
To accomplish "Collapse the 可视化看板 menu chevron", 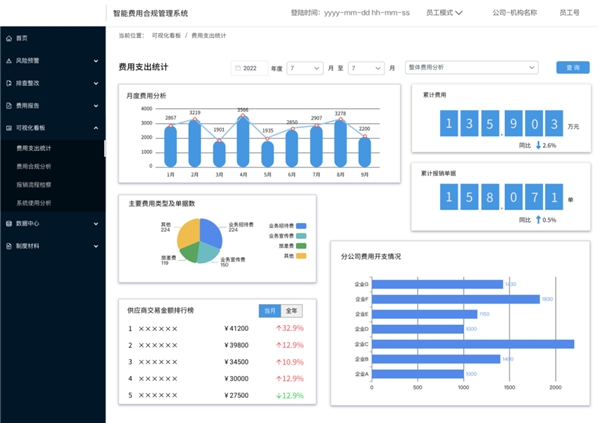I will pos(95,128).
